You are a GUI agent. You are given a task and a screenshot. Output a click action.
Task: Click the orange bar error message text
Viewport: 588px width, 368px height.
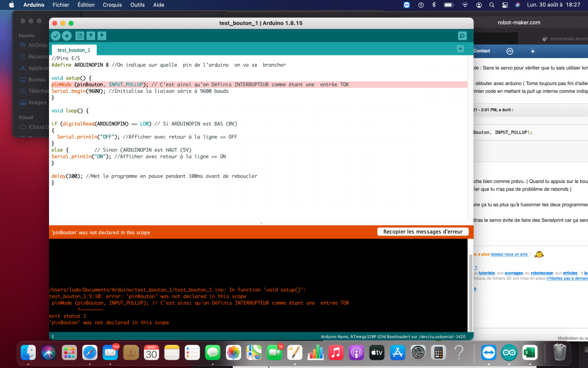(x=101, y=233)
